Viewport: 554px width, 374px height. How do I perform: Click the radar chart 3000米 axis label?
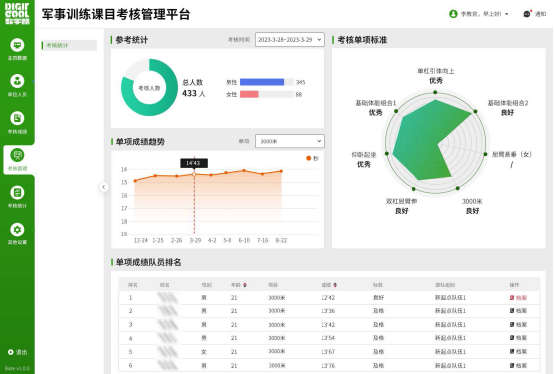pos(472,201)
